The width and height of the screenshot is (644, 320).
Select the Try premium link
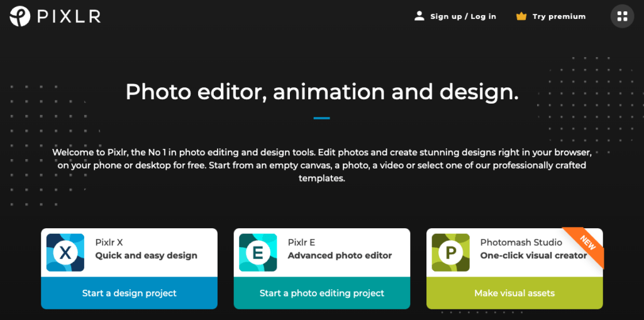pyautogui.click(x=559, y=16)
